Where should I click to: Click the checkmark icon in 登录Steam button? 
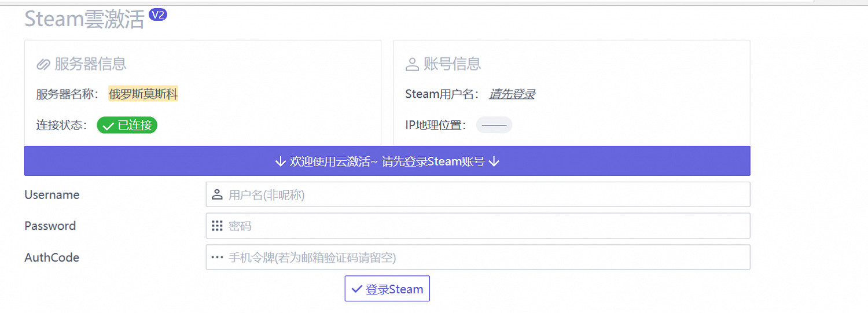tap(356, 289)
